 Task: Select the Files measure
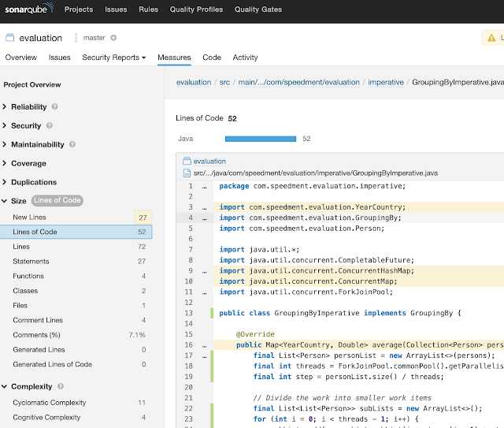point(76,305)
